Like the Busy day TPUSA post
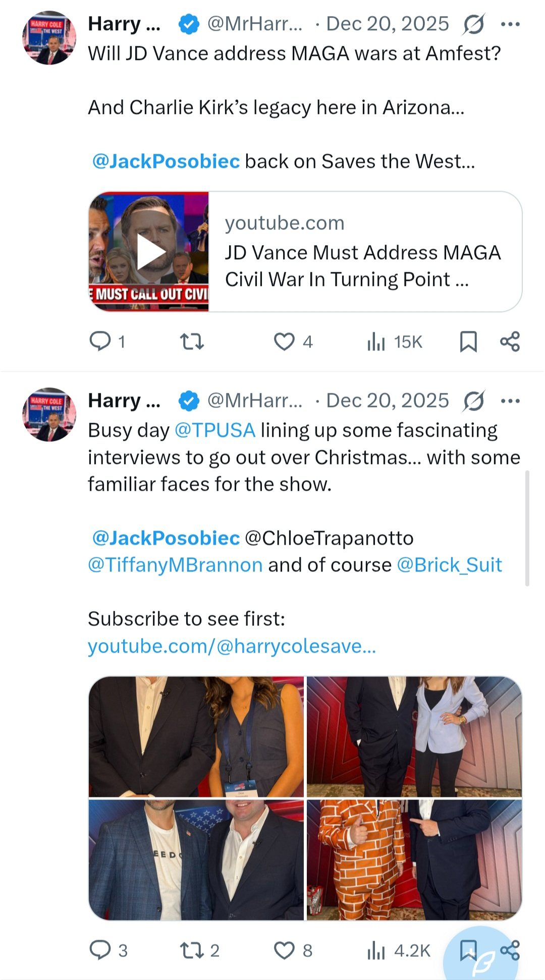This screenshot has width=545, height=980. coord(284,950)
